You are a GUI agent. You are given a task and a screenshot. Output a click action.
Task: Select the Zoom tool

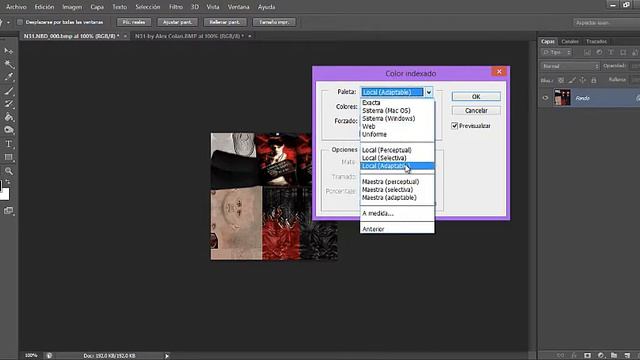(x=8, y=171)
